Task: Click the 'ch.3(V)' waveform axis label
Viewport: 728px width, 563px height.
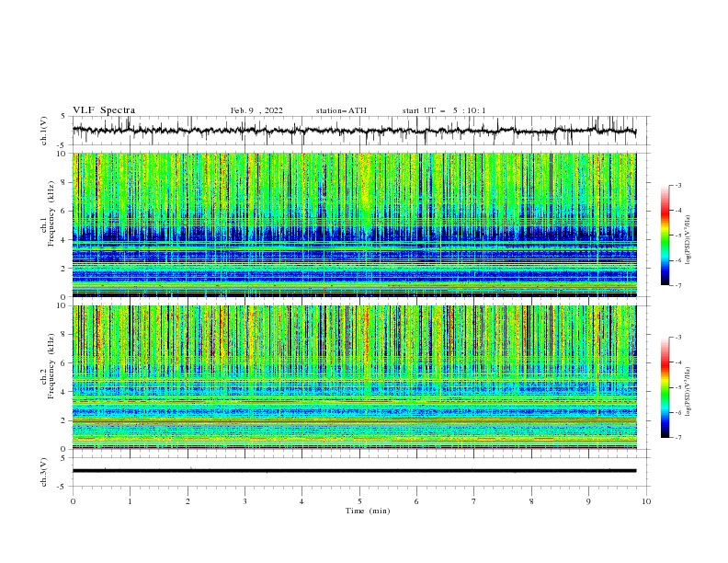Action: coord(44,472)
